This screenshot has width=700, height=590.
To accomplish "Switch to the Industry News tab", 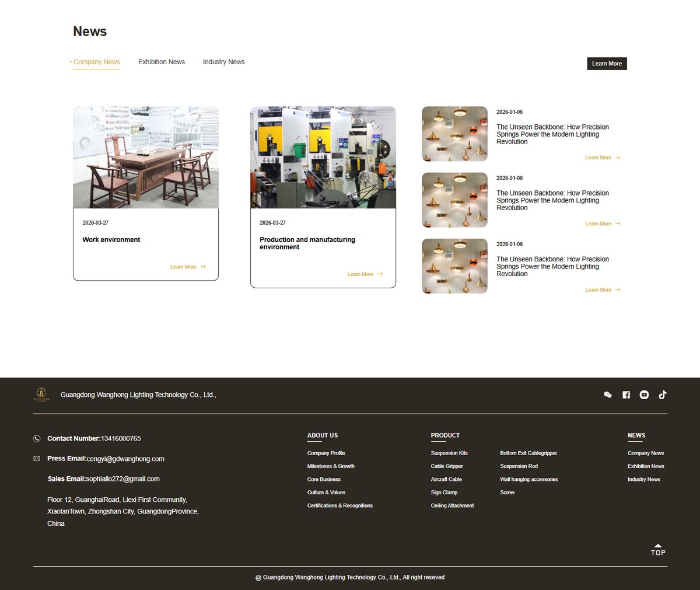I will pyautogui.click(x=224, y=62).
